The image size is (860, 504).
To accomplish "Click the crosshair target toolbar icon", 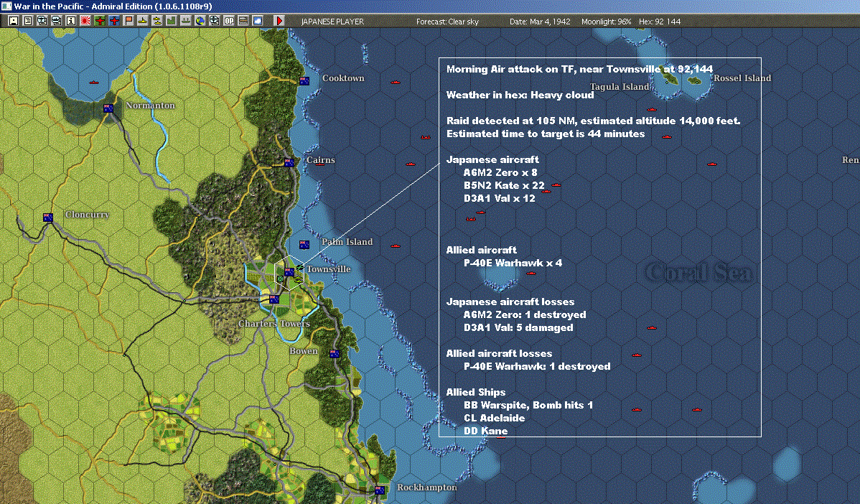I will [x=215, y=21].
